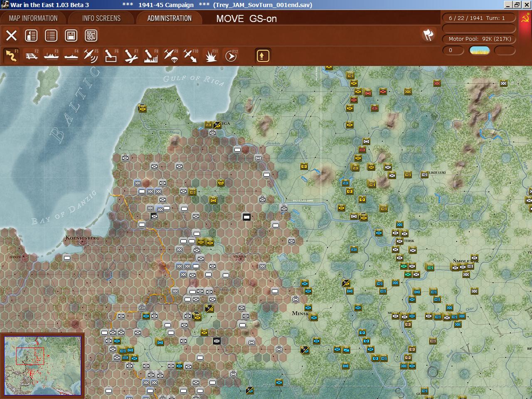The height and width of the screenshot is (399, 532).
Task: Switch to the INFO SCREENS tab
Action: [101, 18]
